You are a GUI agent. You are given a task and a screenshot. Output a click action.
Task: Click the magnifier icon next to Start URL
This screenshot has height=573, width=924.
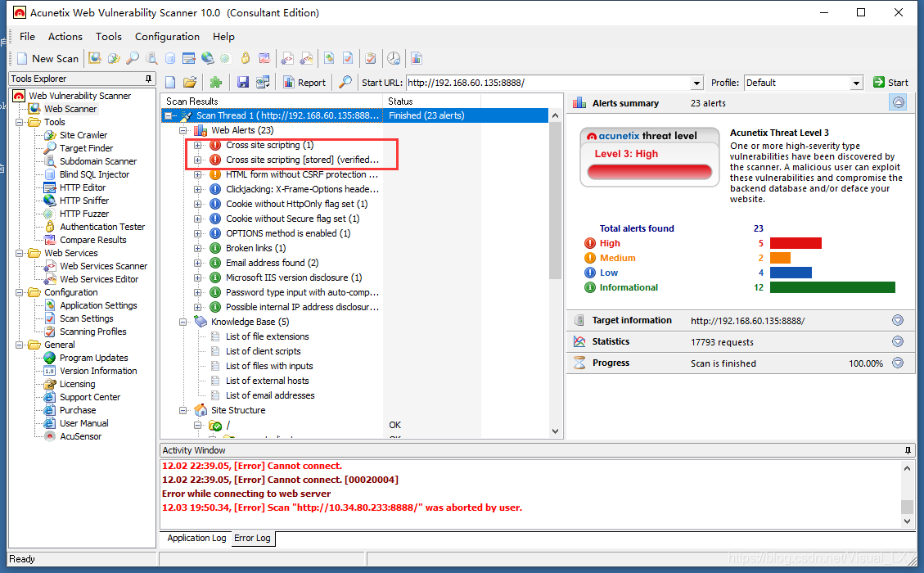click(x=345, y=83)
